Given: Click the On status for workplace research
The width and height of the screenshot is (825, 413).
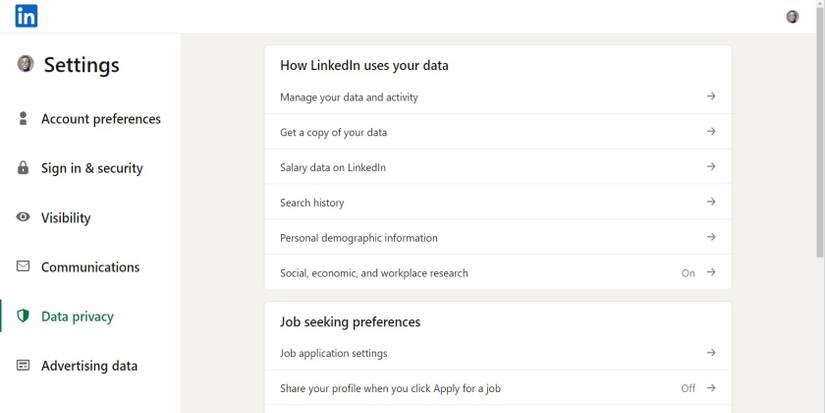Looking at the screenshot, I should coord(688,273).
